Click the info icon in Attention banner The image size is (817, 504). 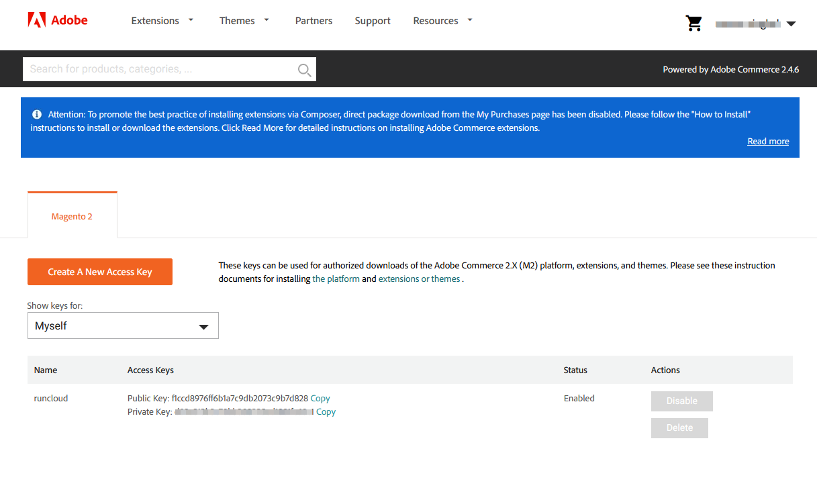click(x=37, y=115)
